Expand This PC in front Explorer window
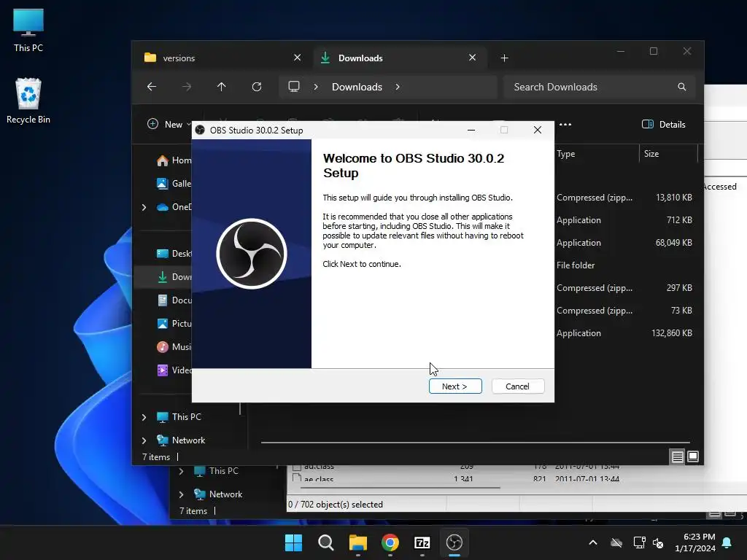This screenshot has height=560, width=747. click(x=144, y=417)
